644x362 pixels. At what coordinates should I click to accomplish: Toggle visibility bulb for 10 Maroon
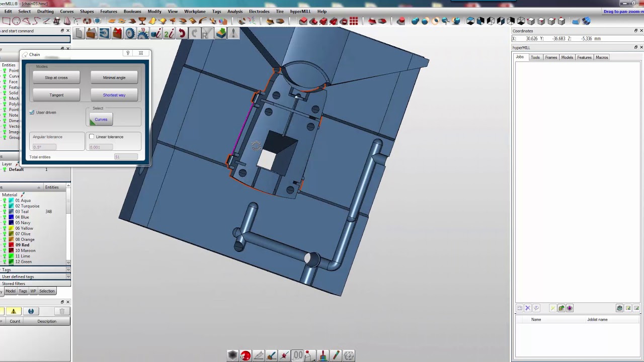click(x=5, y=250)
